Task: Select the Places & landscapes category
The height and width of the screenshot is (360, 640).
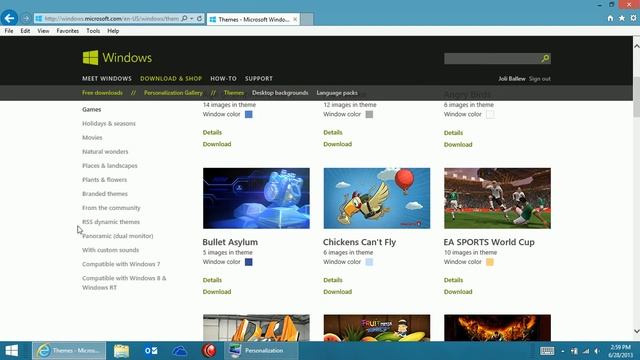Action: pyautogui.click(x=110, y=166)
